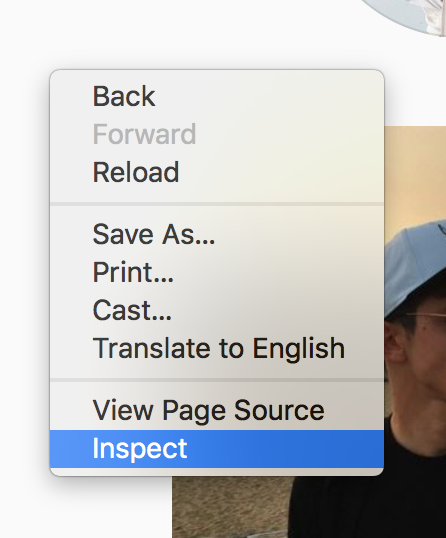The image size is (446, 538).
Task: Open View Page Source
Action: [x=217, y=410]
